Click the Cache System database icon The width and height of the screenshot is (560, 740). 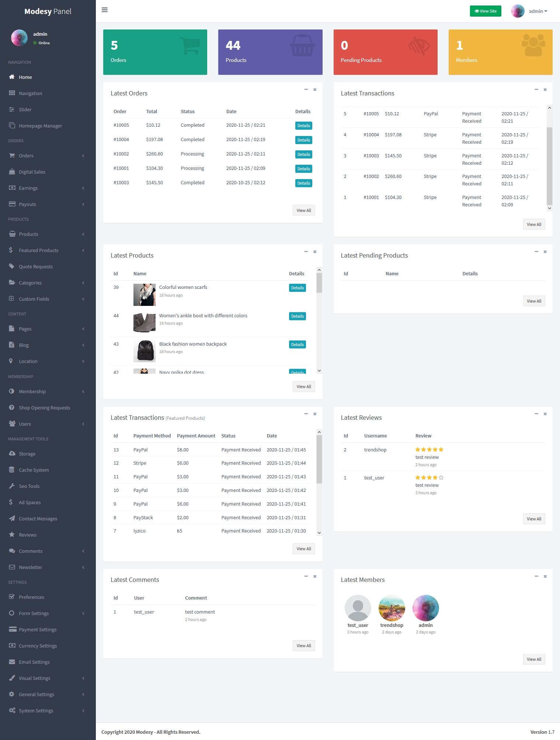pos(12,470)
